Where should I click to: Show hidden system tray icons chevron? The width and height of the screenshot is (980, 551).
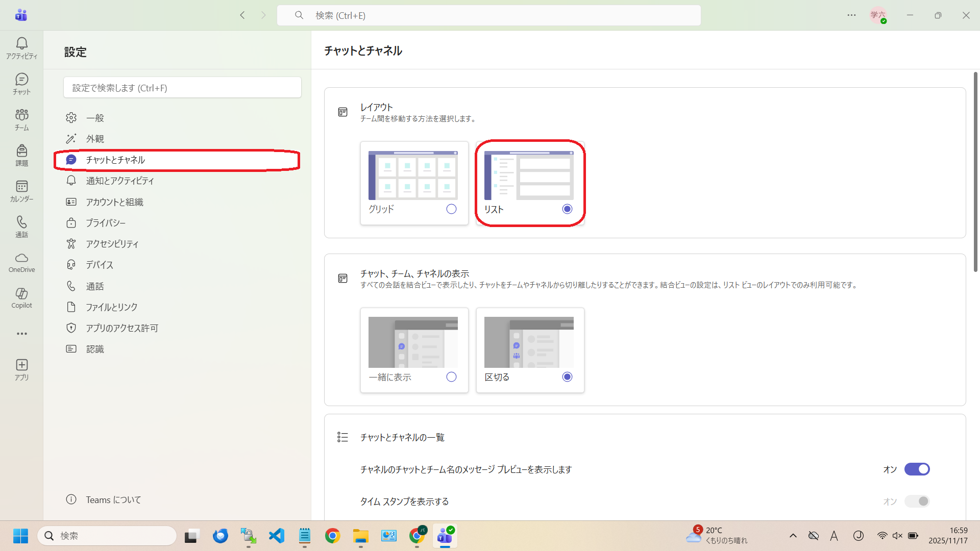pyautogui.click(x=793, y=536)
